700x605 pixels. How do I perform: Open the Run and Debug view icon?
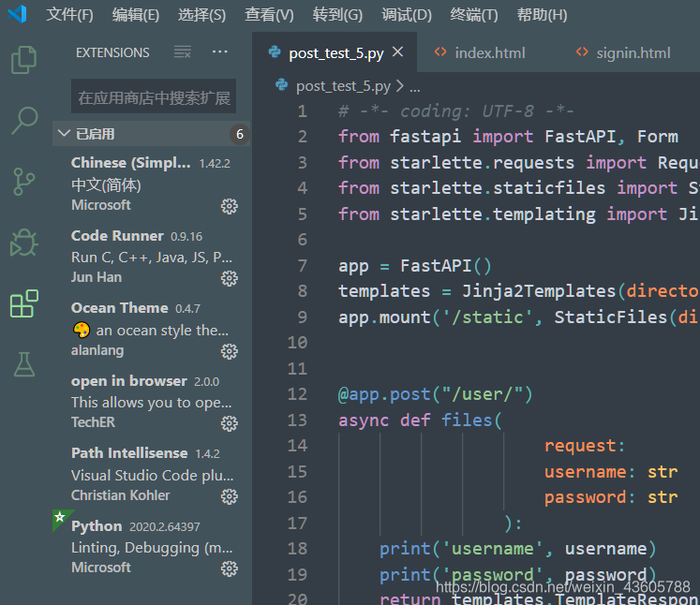(x=24, y=243)
